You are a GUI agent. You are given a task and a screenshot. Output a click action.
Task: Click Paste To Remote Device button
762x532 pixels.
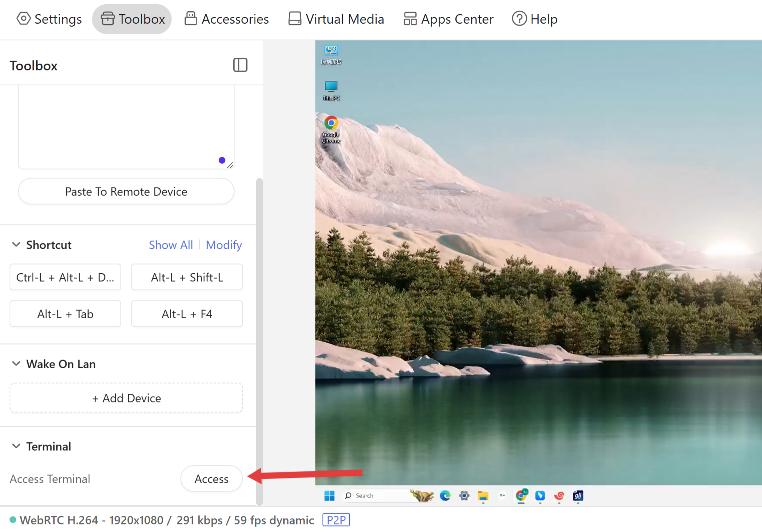126,192
